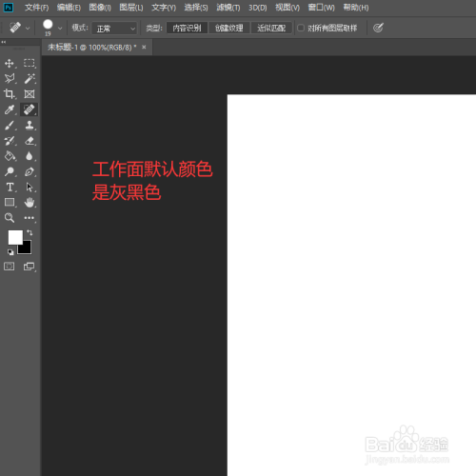This screenshot has width=476, height=476.
Task: Open the 视图(V) menu
Action: [x=288, y=8]
